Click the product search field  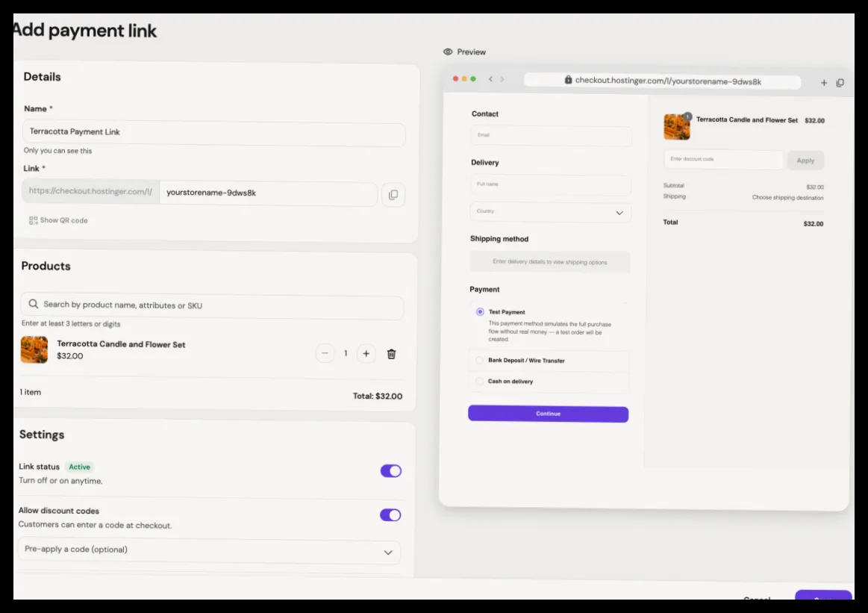212,306
